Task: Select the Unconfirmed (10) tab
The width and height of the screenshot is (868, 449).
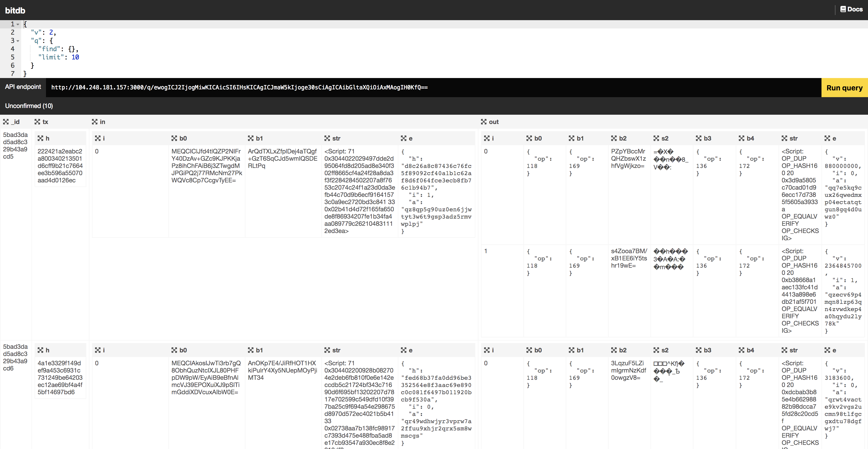Action: click(x=29, y=106)
